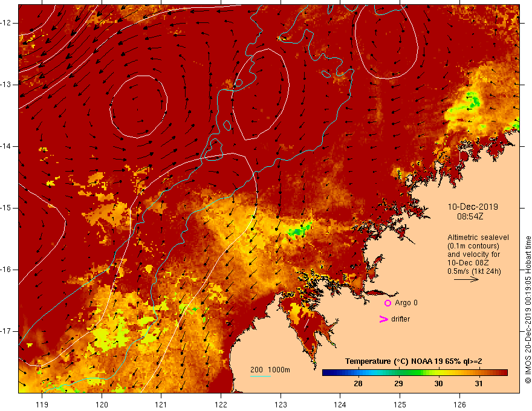The width and height of the screenshot is (532, 411).
Task: Click the Argo 0 legend text
Action: [x=406, y=303]
